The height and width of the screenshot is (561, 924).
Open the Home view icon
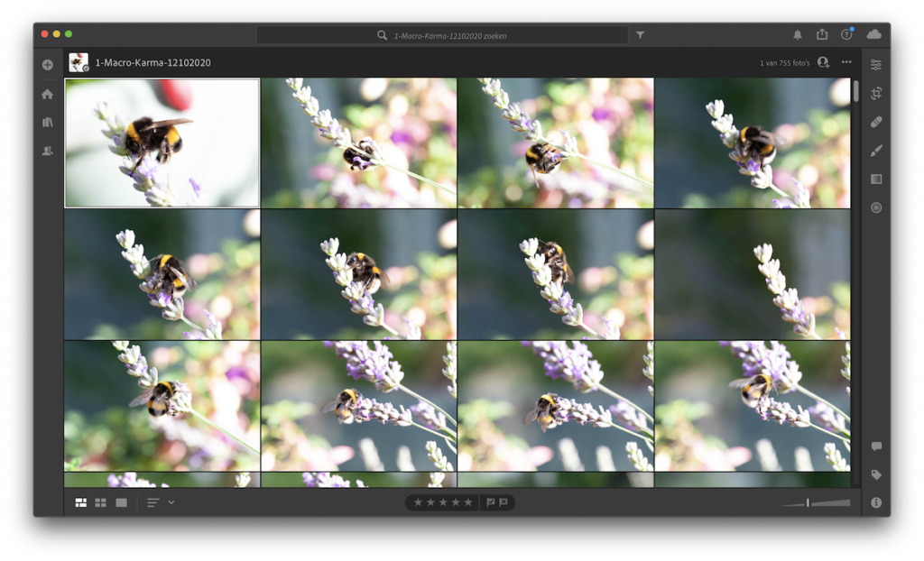(x=48, y=94)
